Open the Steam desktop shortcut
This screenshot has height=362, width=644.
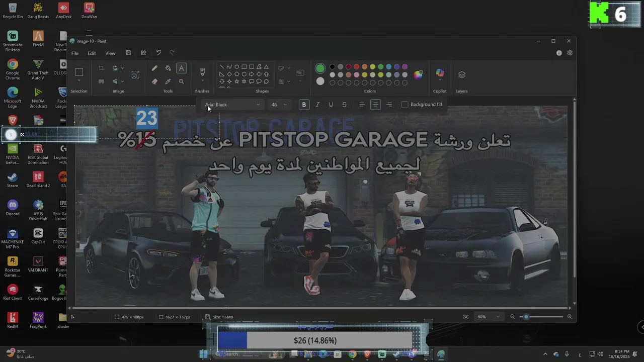click(13, 179)
